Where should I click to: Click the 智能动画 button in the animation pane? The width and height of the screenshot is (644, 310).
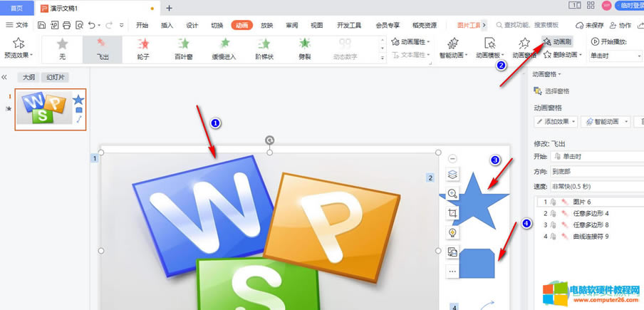point(606,122)
